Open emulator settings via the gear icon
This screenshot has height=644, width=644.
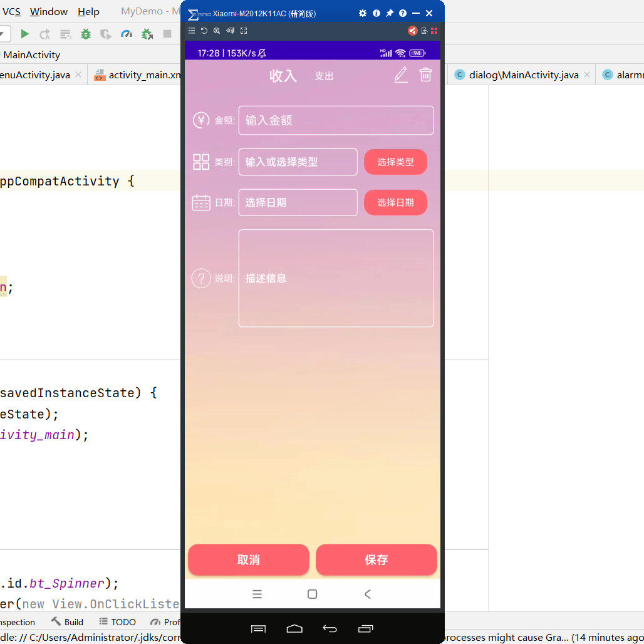[x=363, y=13]
